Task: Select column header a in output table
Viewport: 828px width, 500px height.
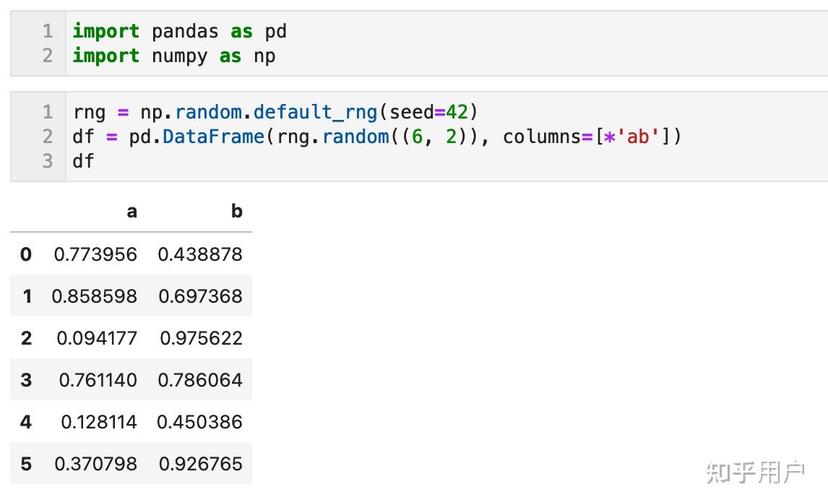Action: (131, 211)
